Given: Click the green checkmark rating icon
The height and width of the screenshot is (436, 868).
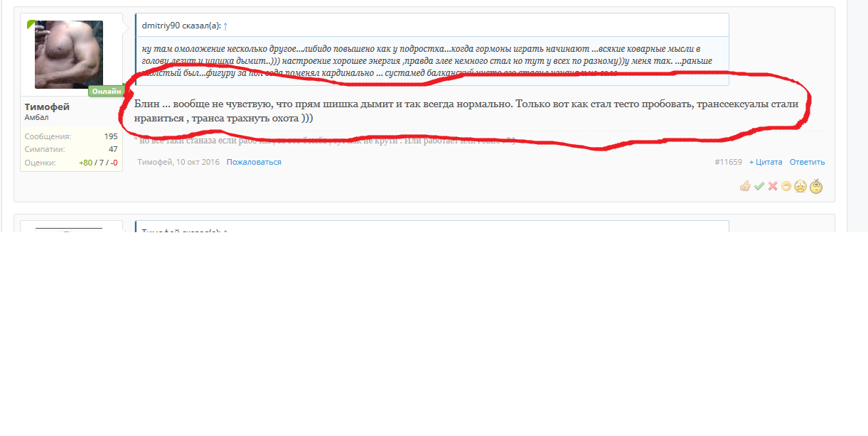Looking at the screenshot, I should 759,187.
